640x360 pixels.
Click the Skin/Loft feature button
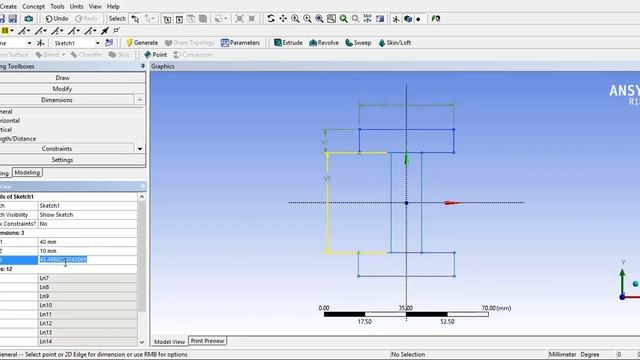395,43
